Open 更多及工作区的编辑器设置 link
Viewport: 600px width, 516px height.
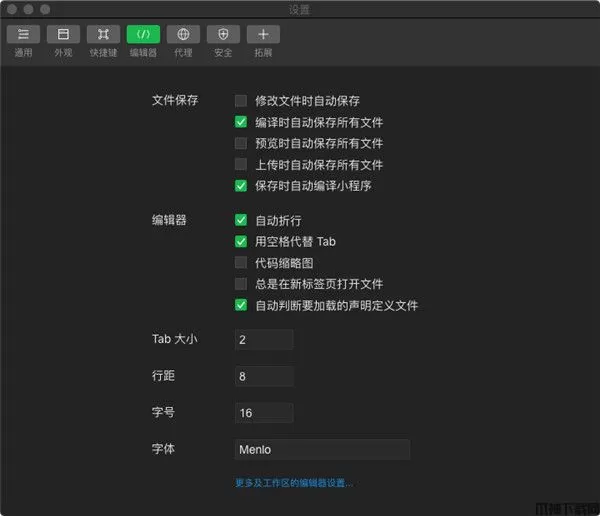coord(294,483)
